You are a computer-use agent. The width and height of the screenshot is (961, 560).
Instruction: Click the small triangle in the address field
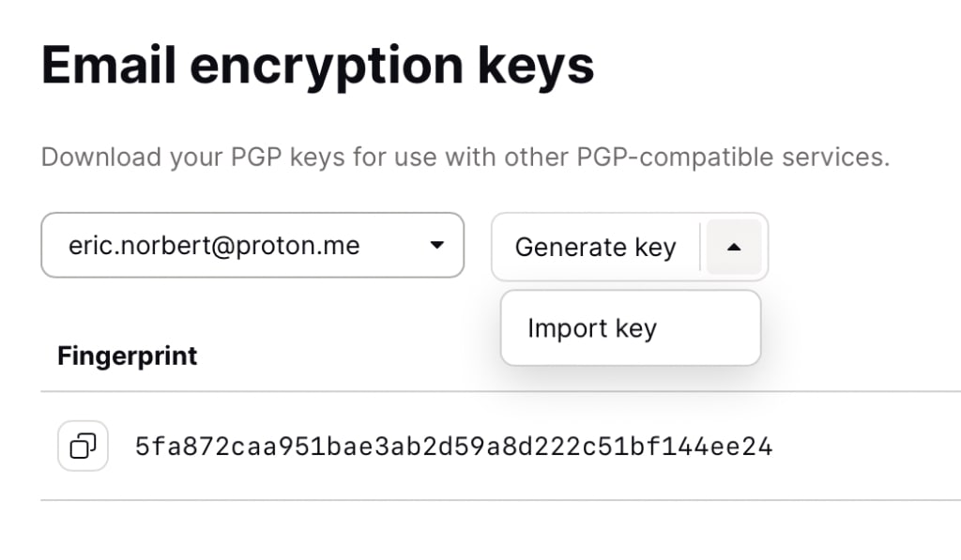click(x=437, y=245)
